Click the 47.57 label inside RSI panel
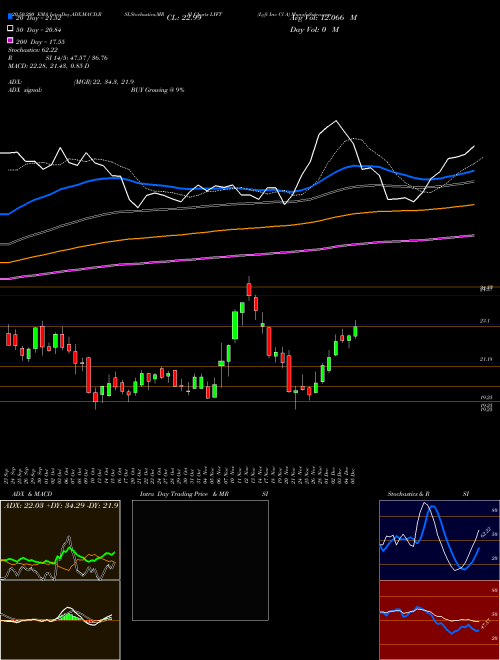Screen dimensions: 500x660 [486, 624]
